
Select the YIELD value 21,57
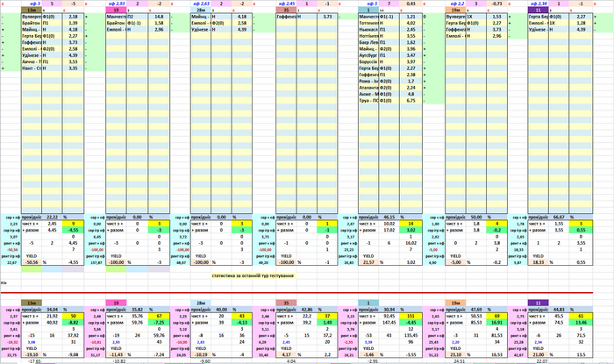(369, 262)
